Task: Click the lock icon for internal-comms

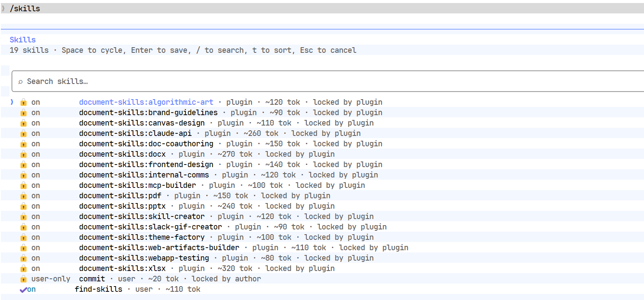Action: 23,175
